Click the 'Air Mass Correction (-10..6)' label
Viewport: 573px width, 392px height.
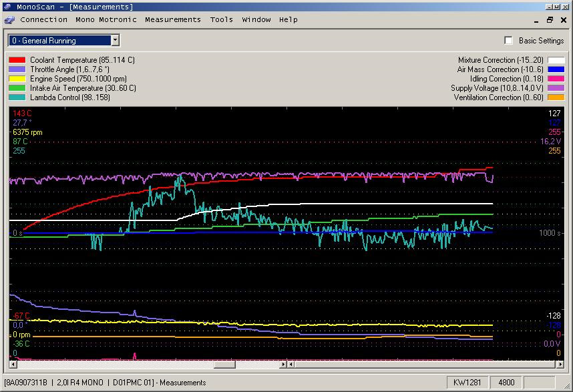tap(500, 69)
